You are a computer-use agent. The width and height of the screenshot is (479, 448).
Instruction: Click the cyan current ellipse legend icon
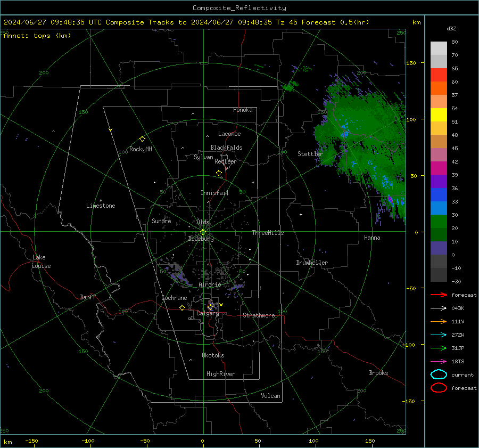pos(439,374)
